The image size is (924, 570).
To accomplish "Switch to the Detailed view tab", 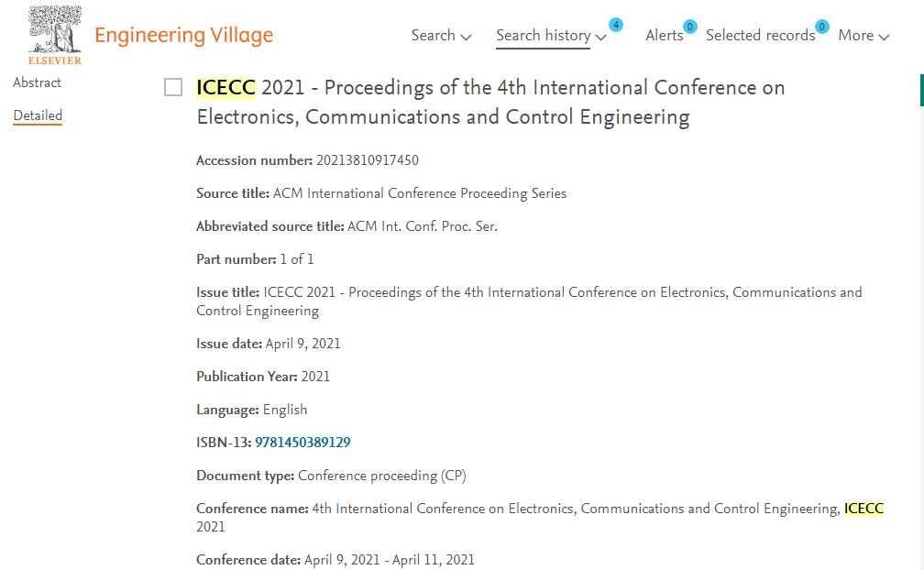I will pos(38,115).
